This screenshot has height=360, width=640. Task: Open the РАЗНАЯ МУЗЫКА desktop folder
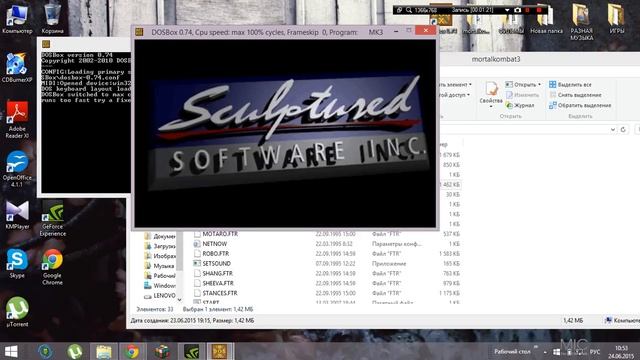(x=581, y=22)
